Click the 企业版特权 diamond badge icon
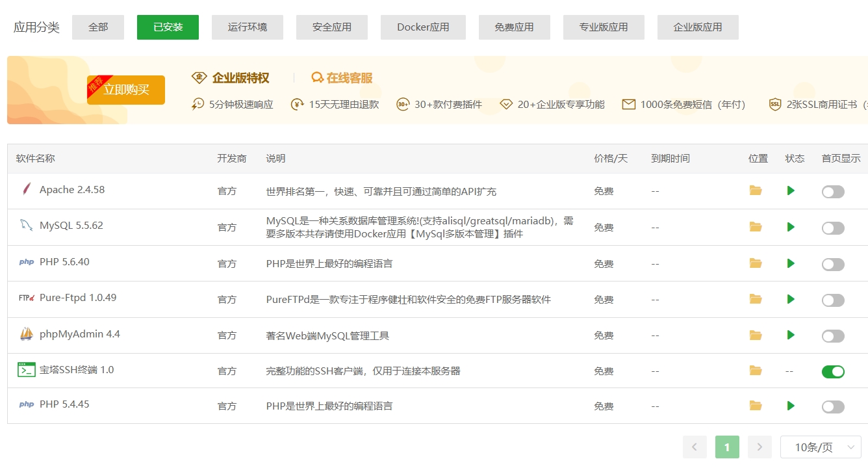Viewport: 868px width, 472px height. (199, 78)
